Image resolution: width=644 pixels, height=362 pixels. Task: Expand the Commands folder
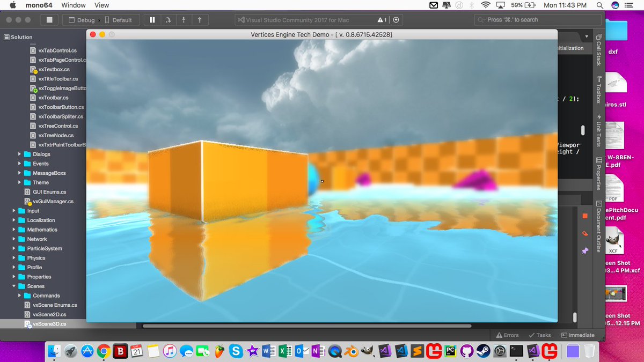20,295
